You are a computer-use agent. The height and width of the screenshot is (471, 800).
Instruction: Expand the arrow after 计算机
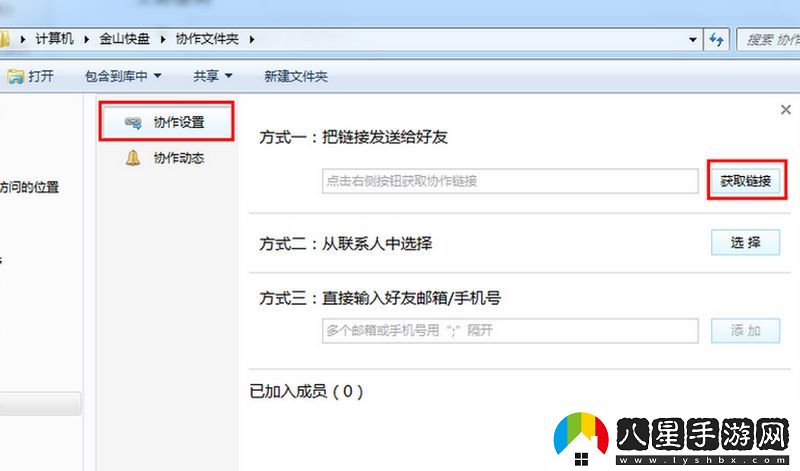click(86, 39)
